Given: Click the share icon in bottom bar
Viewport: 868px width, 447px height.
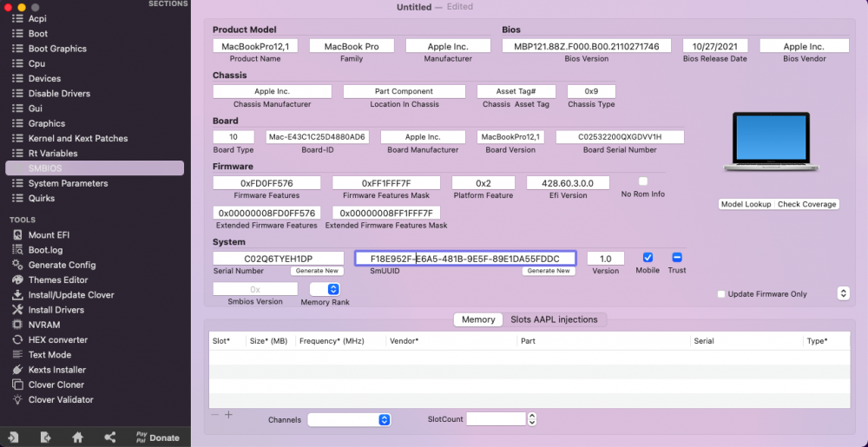Looking at the screenshot, I should point(109,437).
